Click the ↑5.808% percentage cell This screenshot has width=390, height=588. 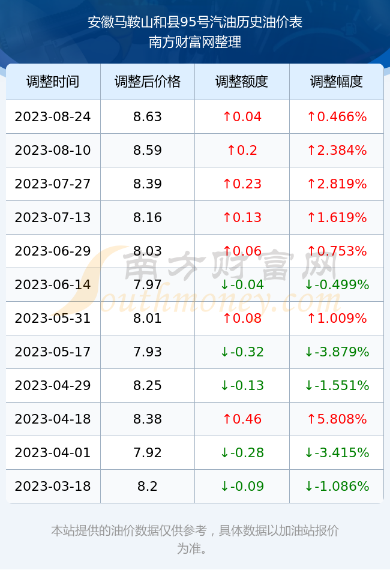337,419
